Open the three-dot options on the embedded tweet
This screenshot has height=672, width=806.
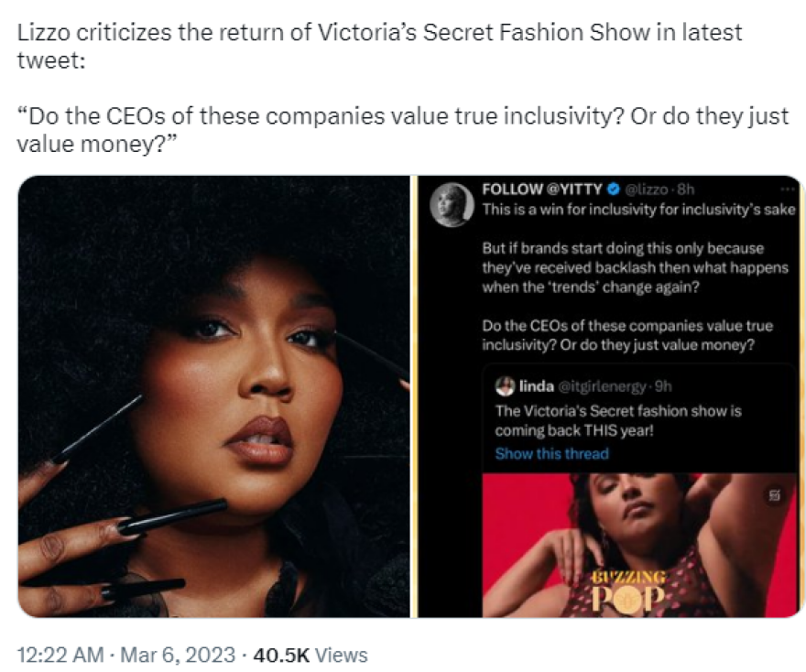click(x=786, y=190)
